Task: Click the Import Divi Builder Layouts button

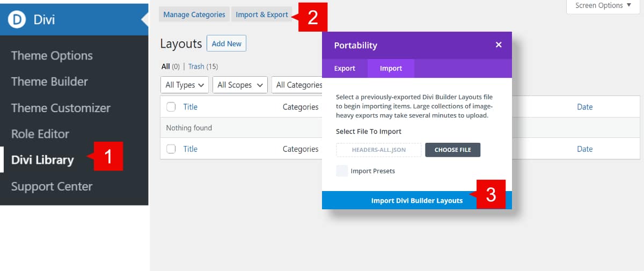Action: 416,200
